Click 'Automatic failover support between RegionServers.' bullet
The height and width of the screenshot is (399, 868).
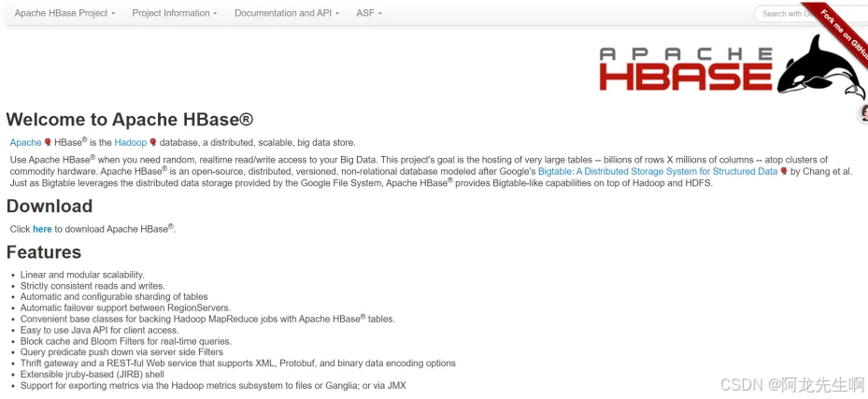[x=125, y=307]
